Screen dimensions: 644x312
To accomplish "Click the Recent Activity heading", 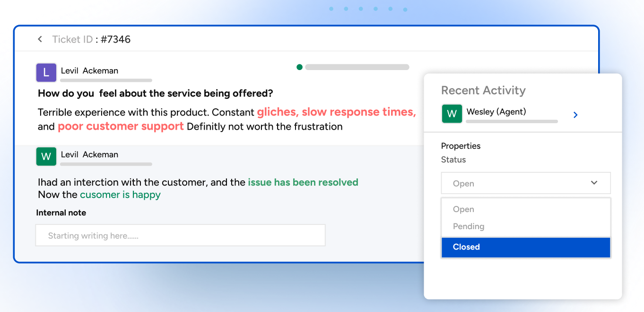I will pyautogui.click(x=483, y=90).
